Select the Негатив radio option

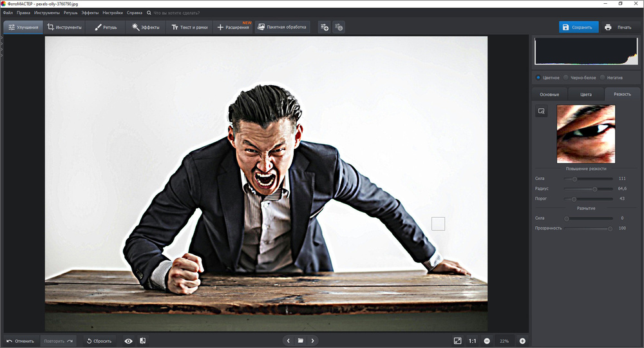tap(603, 77)
